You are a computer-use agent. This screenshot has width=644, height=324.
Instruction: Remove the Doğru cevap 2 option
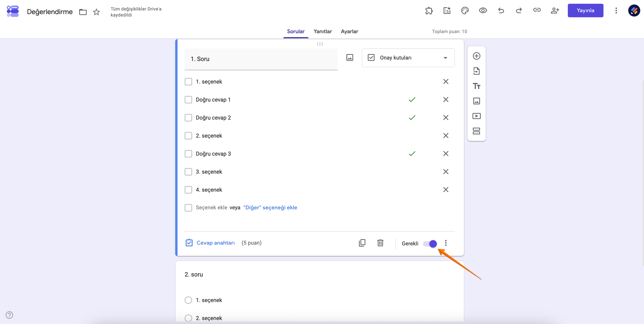pyautogui.click(x=446, y=118)
